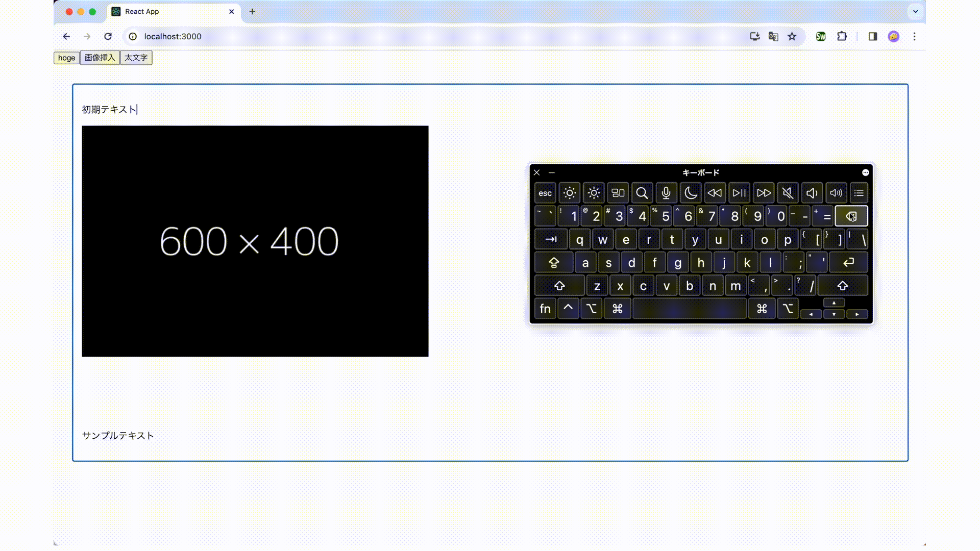980x551 pixels.
Task: Close the React App tab
Action: 231,11
